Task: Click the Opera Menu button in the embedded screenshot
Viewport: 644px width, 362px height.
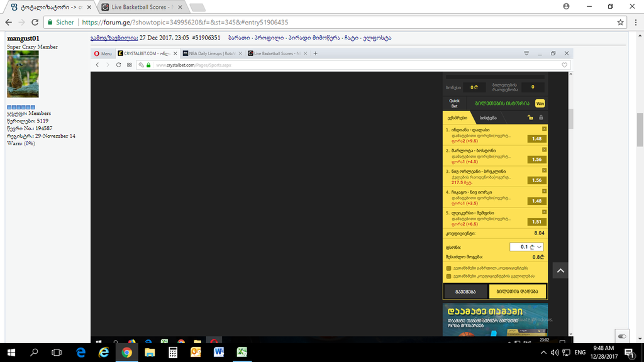Action: click(x=103, y=53)
